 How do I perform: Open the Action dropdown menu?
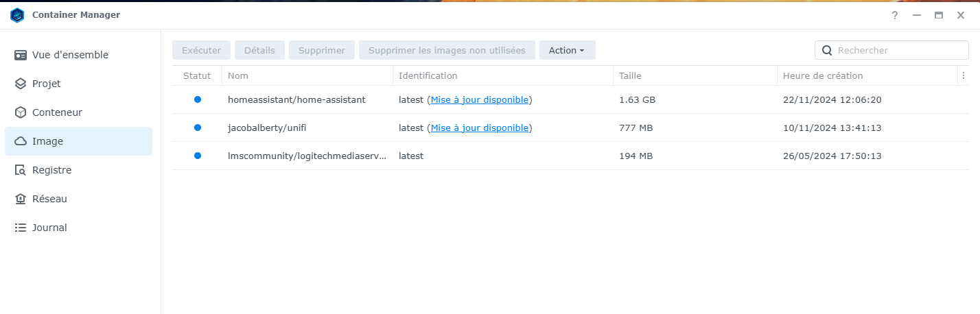coord(567,50)
